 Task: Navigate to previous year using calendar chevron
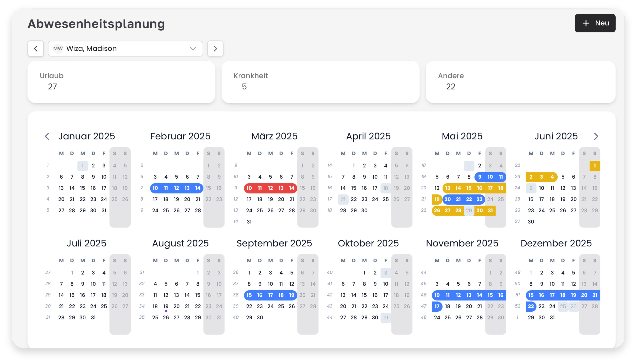47,137
